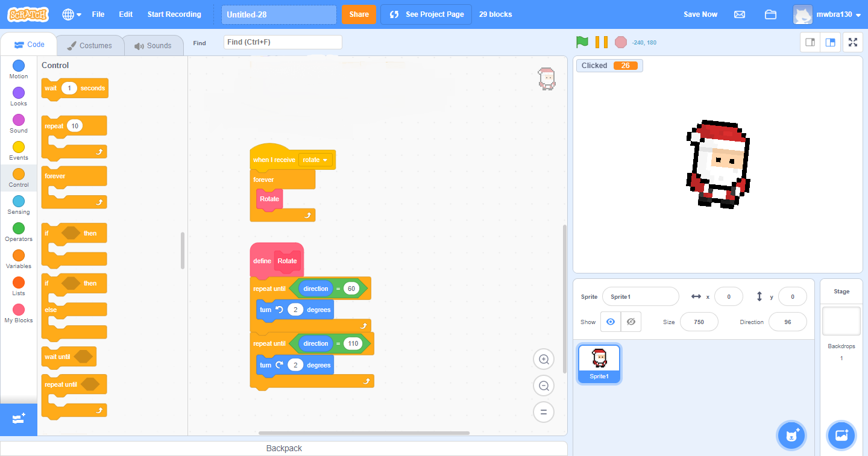Zoom out the code workspace

click(544, 386)
